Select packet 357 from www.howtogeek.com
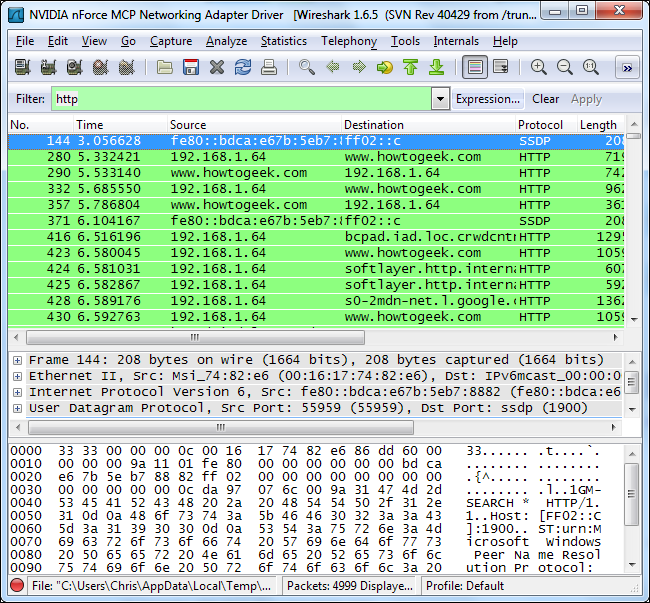The height and width of the screenshot is (603, 650). pyautogui.click(x=316, y=205)
